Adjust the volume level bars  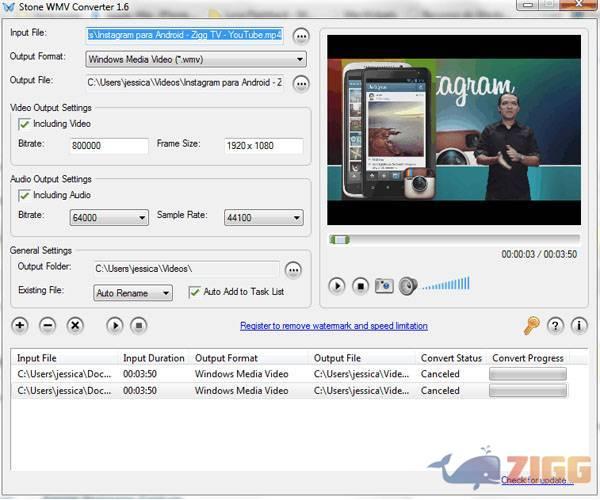(446, 284)
